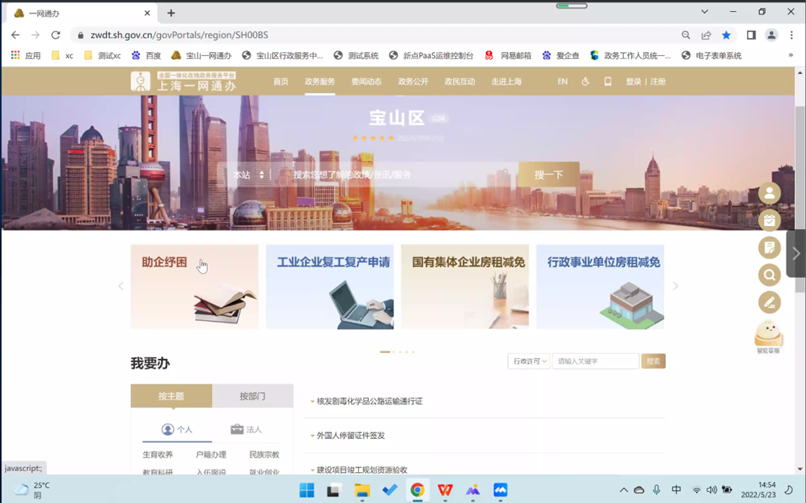Click the 上海一网通办 site logo
Viewport: 806px width, 503px height.
(184, 81)
